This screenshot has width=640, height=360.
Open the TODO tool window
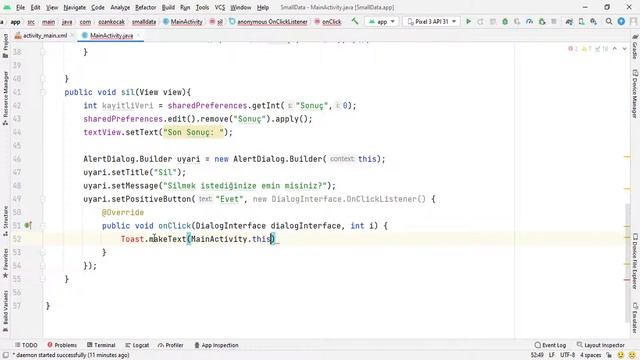26,345
